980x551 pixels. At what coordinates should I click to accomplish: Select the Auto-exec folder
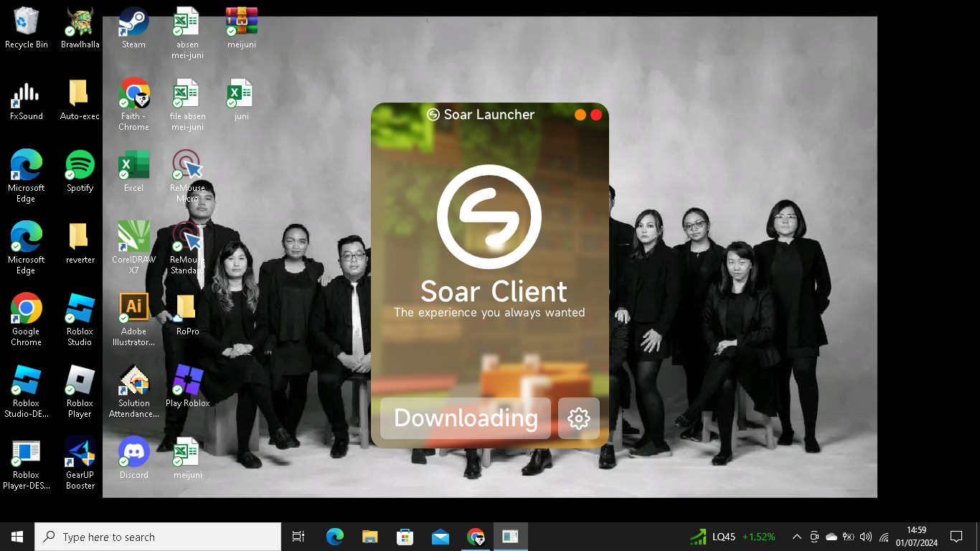click(x=80, y=100)
